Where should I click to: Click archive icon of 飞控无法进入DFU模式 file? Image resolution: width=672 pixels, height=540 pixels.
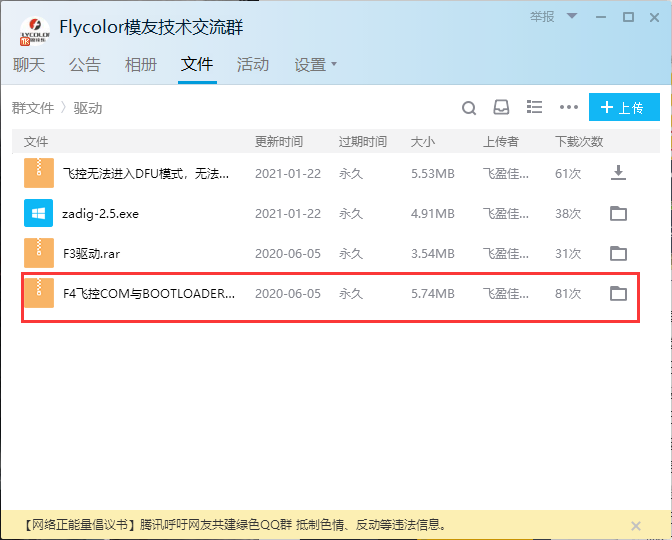[39, 173]
